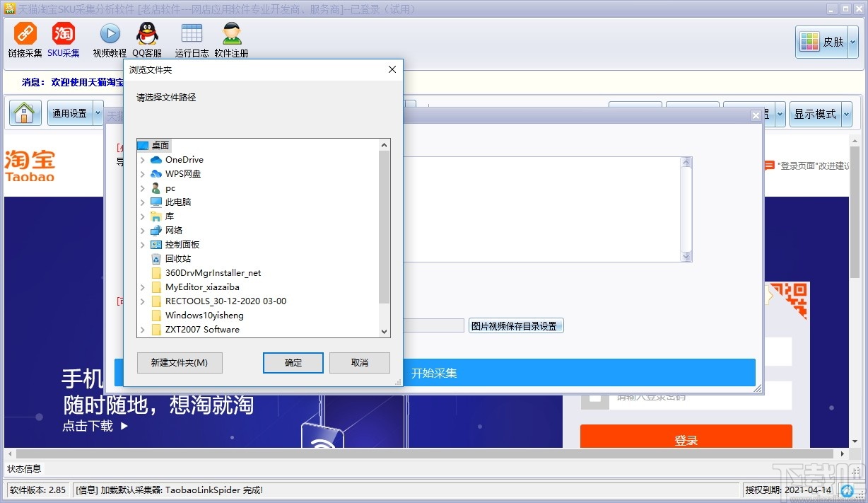Expand the ZXT2007 Software folder node
The image size is (868, 503).
coord(143,330)
